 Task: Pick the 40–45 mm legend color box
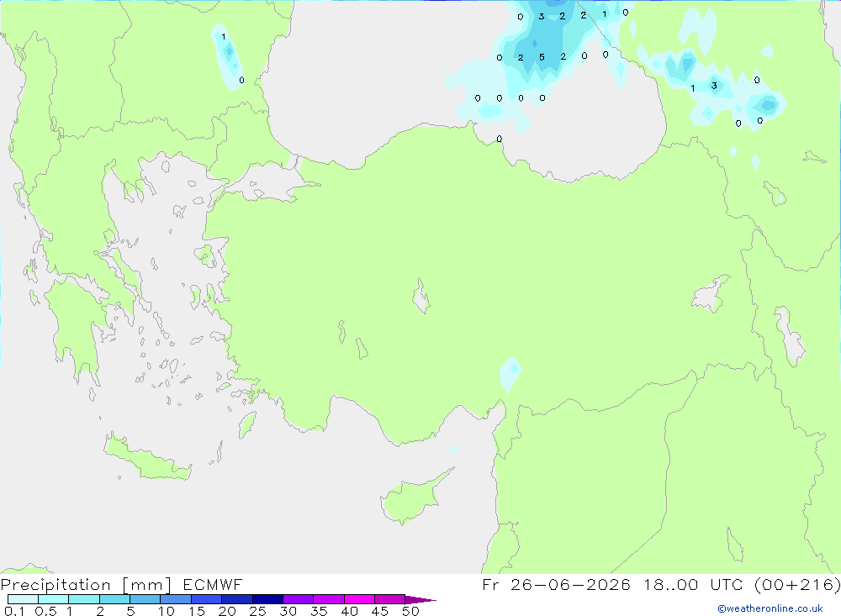tap(359, 599)
